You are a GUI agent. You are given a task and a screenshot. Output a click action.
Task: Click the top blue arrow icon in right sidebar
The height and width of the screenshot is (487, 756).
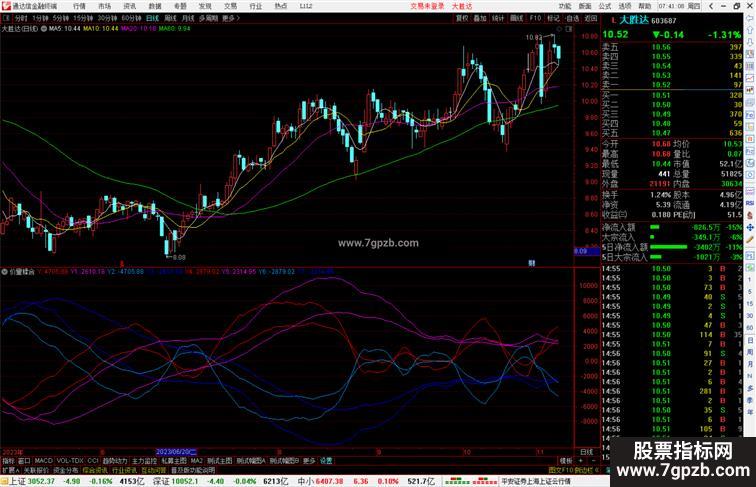point(750,18)
